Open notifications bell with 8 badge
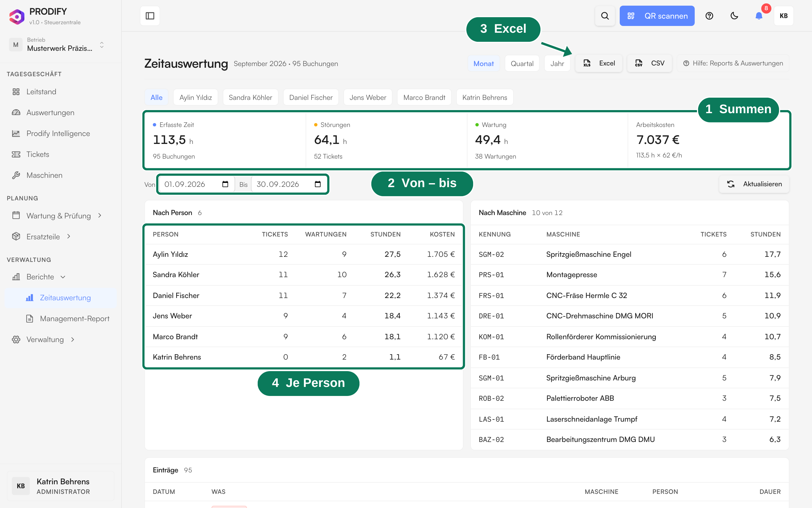Image resolution: width=812 pixels, height=508 pixels. pyautogui.click(x=759, y=16)
